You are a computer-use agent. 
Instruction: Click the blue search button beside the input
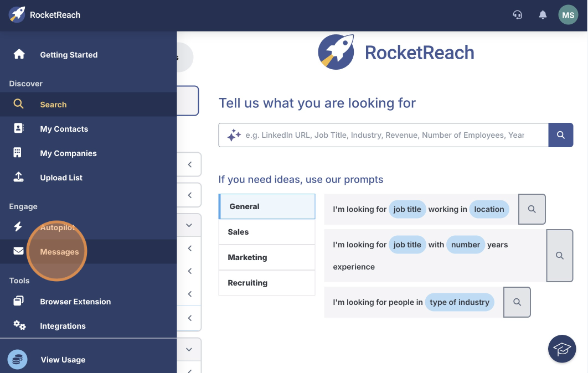pos(561,135)
